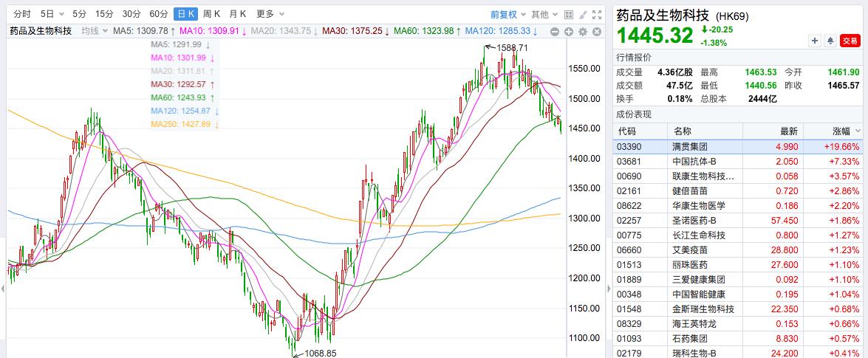Open indicator settings gear icon
868x358 pixels.
(x=582, y=31)
